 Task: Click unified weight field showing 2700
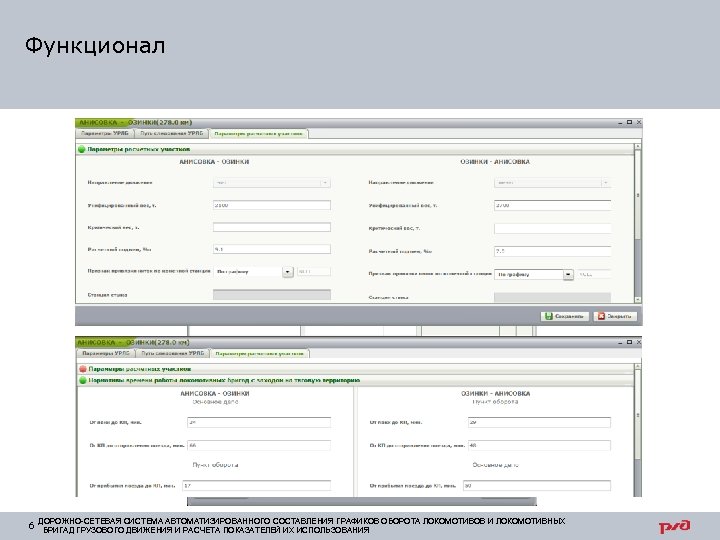pos(552,205)
